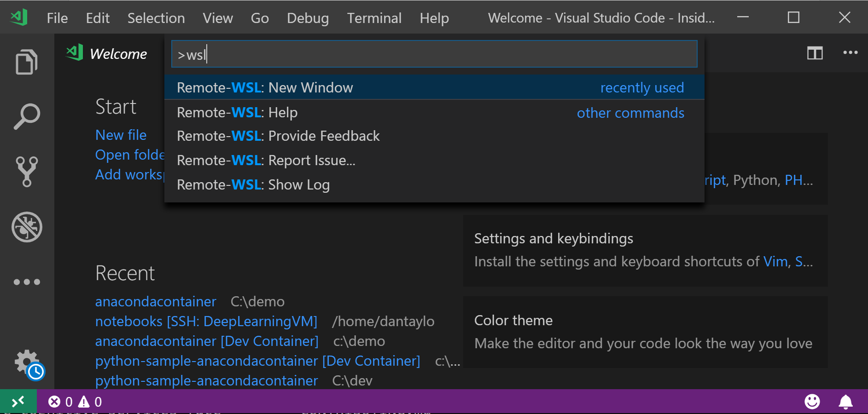Click the green remote indicator in status bar
The width and height of the screenshot is (868, 414).
point(18,402)
